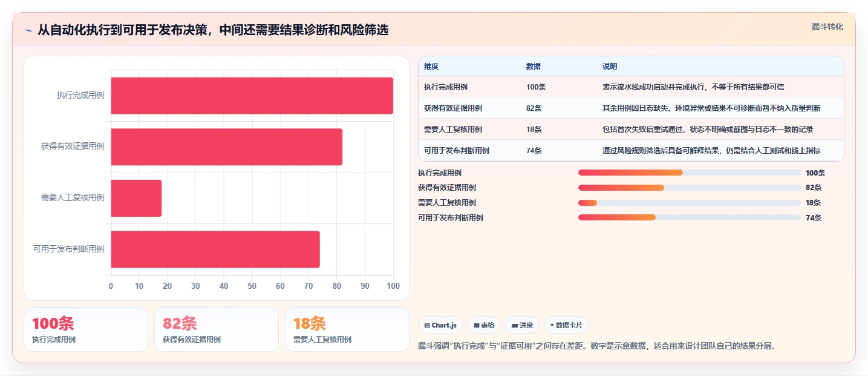Click the 数据 column header
This screenshot has height=376, width=868.
[x=534, y=66]
